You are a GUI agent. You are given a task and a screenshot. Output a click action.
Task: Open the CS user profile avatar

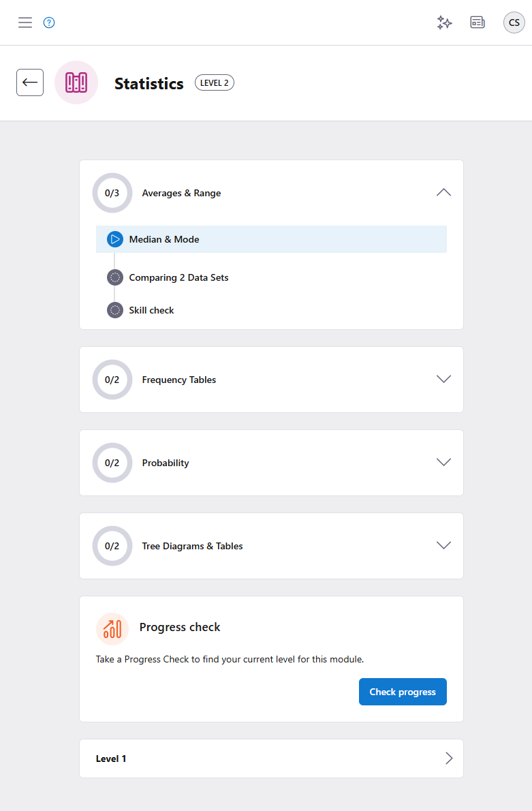[514, 22]
